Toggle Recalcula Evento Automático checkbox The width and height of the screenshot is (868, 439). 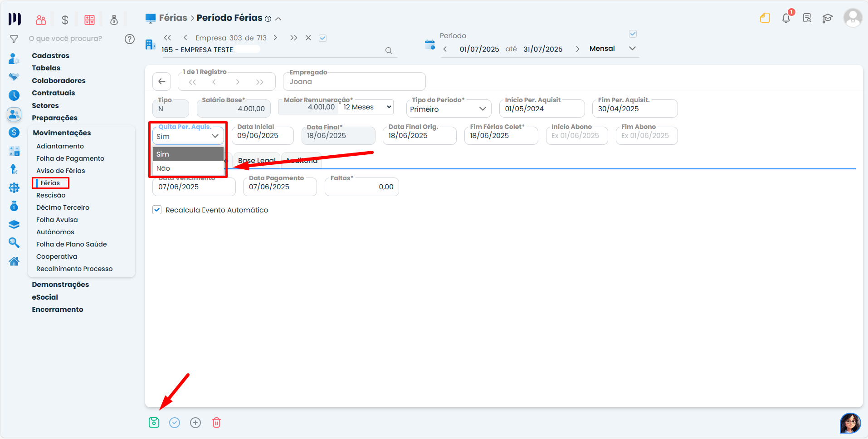tap(157, 210)
